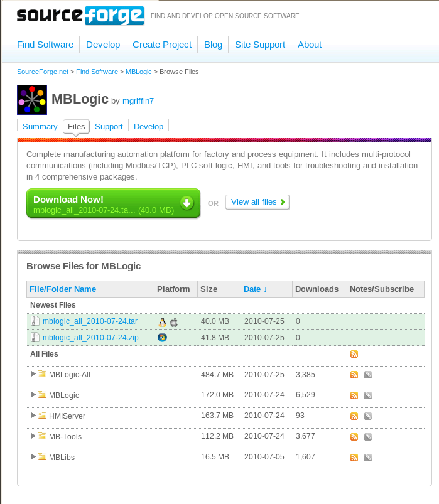439x504 pixels.
Task: Click the notes icon in the MBLibs row
Action: [368, 458]
